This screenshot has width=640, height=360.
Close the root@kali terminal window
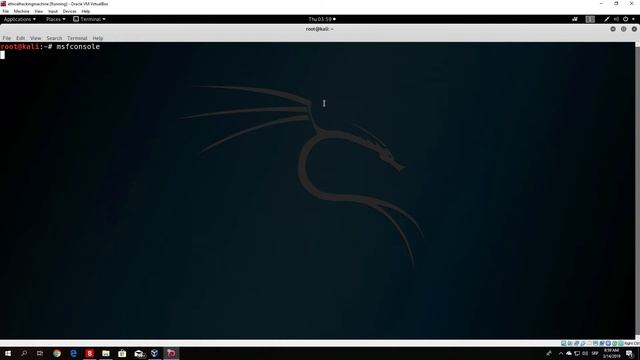634,29
